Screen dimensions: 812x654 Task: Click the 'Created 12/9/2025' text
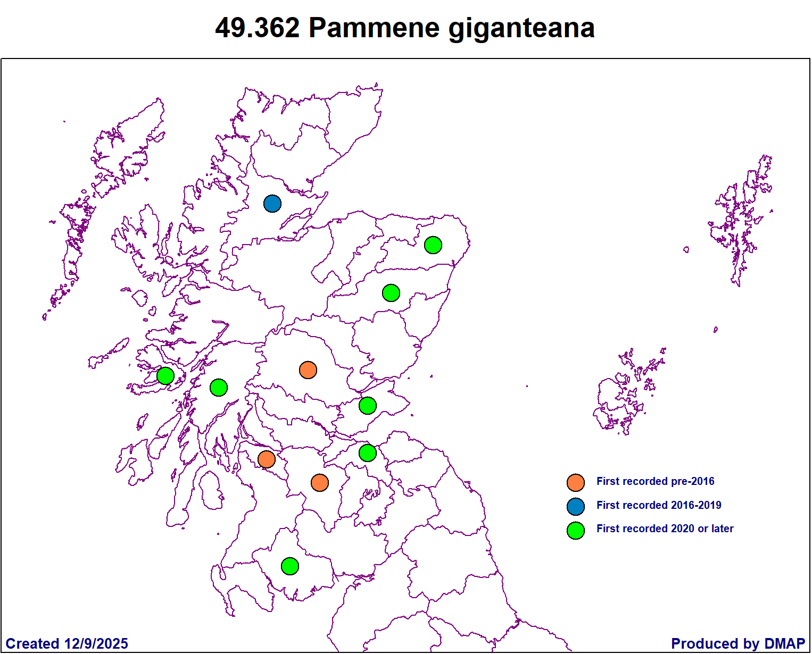pos(67,644)
